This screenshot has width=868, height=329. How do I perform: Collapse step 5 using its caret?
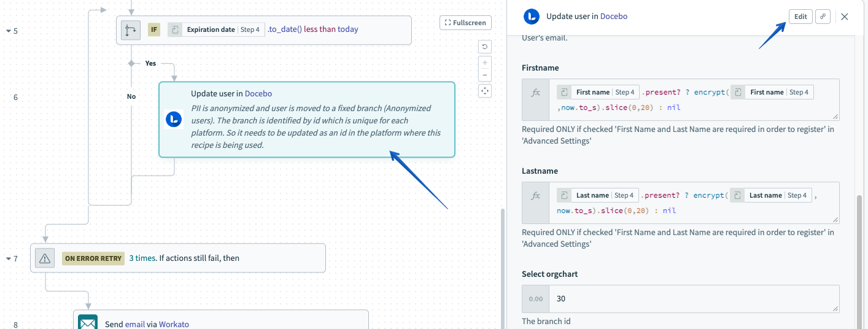[x=8, y=30]
